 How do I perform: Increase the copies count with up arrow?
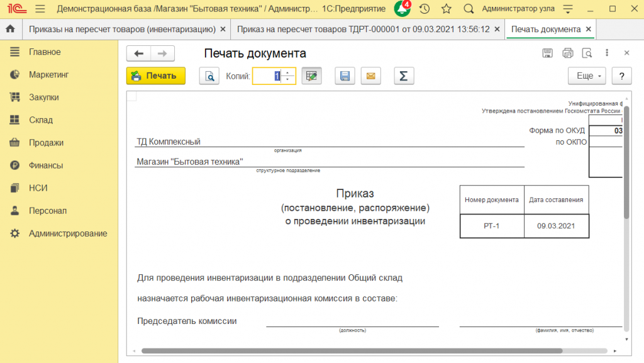tap(288, 73)
